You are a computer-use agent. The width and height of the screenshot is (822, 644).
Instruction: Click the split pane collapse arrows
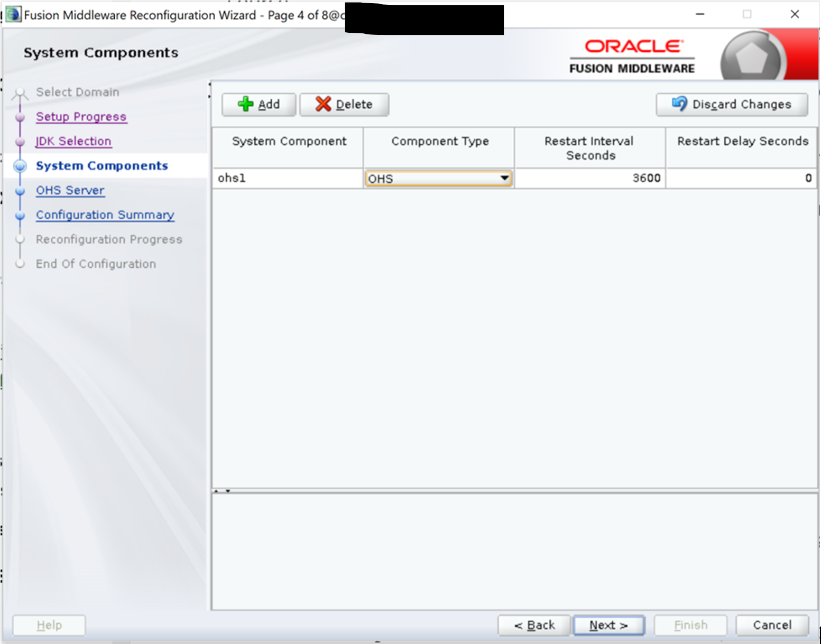(x=221, y=491)
